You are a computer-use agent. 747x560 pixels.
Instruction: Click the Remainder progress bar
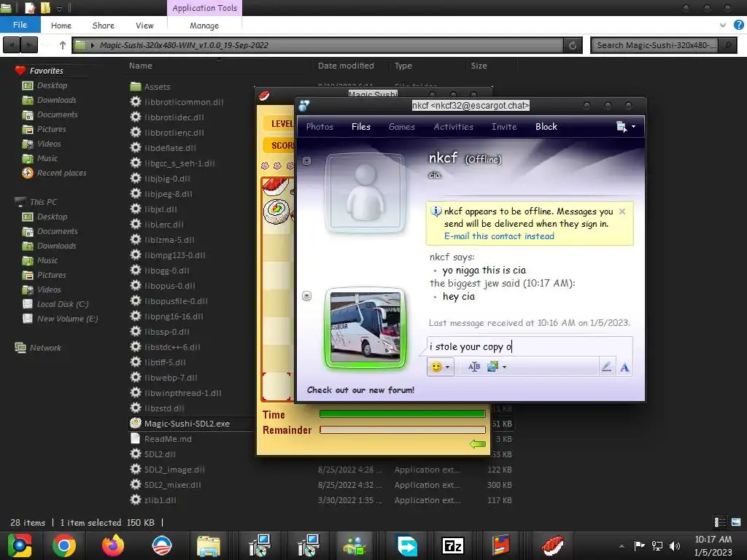point(403,429)
